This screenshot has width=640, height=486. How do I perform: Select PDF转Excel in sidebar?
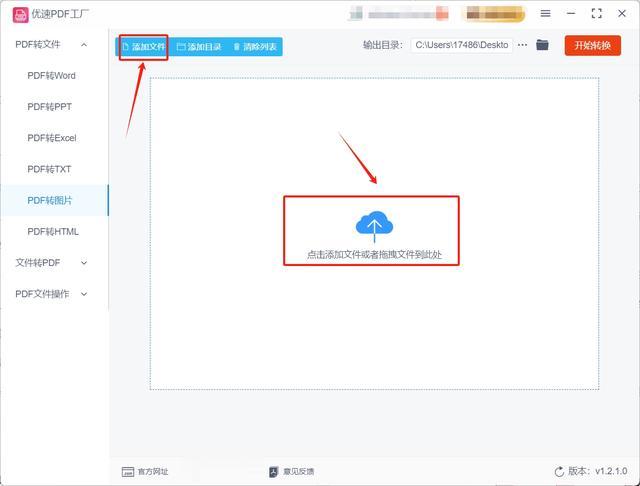(52, 138)
